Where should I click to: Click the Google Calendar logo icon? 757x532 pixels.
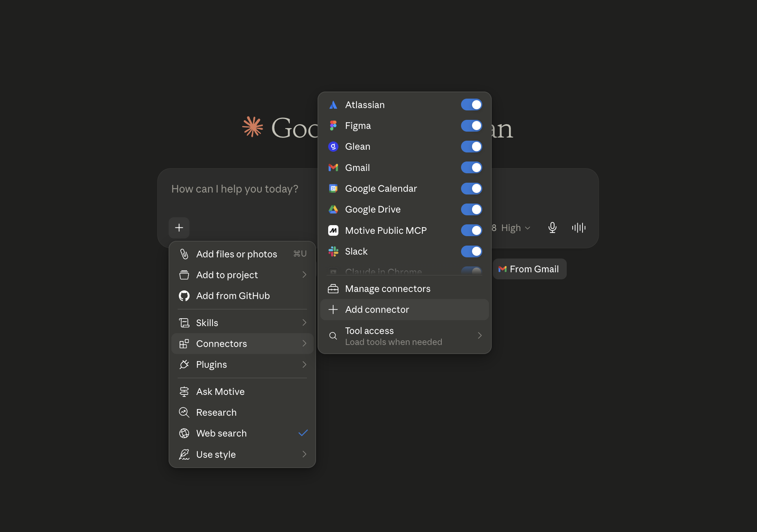point(333,189)
